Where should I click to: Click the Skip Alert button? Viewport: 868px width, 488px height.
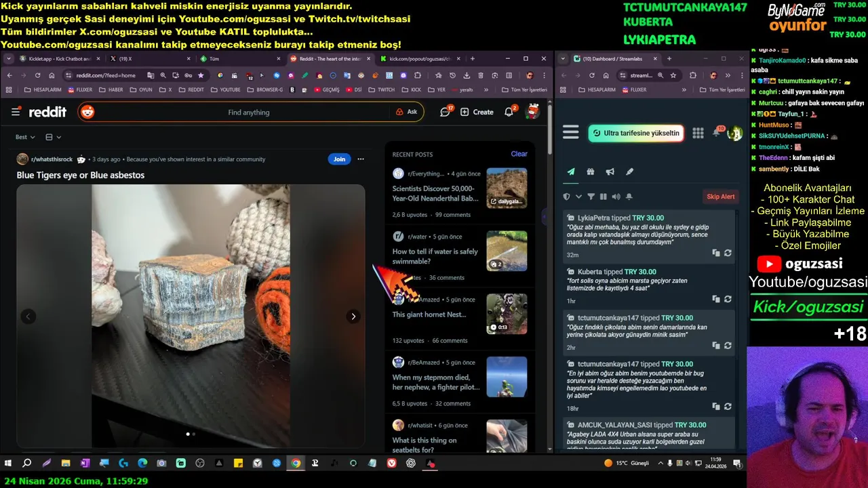coord(720,197)
